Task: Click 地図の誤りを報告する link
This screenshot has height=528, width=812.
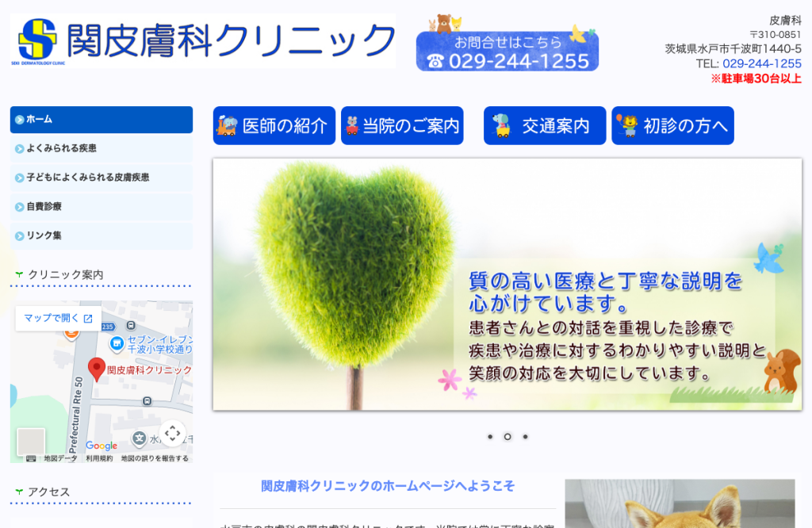Action: 155,459
